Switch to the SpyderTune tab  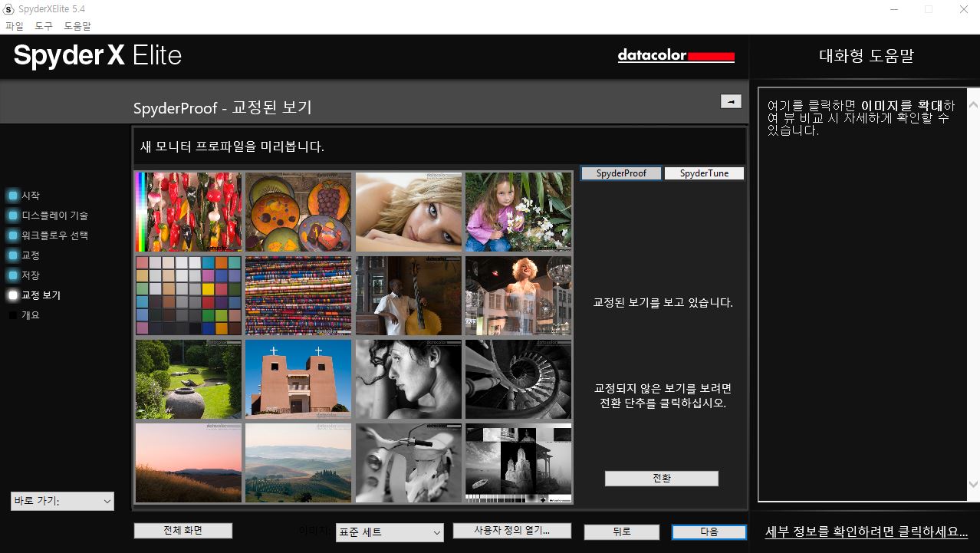coord(704,173)
